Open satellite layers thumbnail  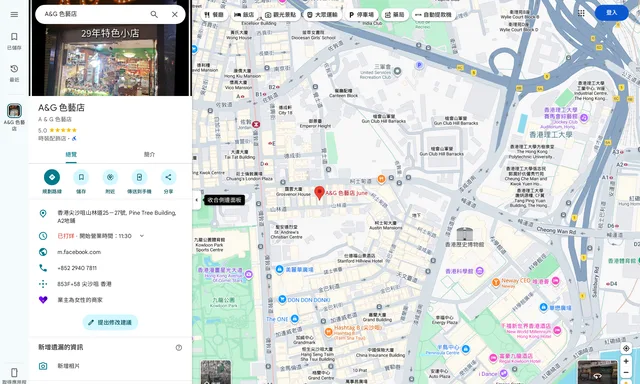216,372
